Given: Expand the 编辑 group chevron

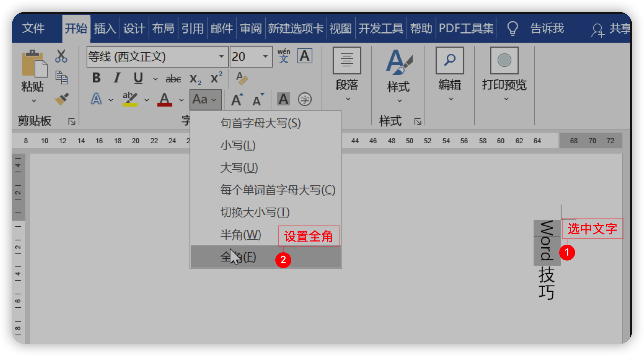Looking at the screenshot, I should click(451, 99).
